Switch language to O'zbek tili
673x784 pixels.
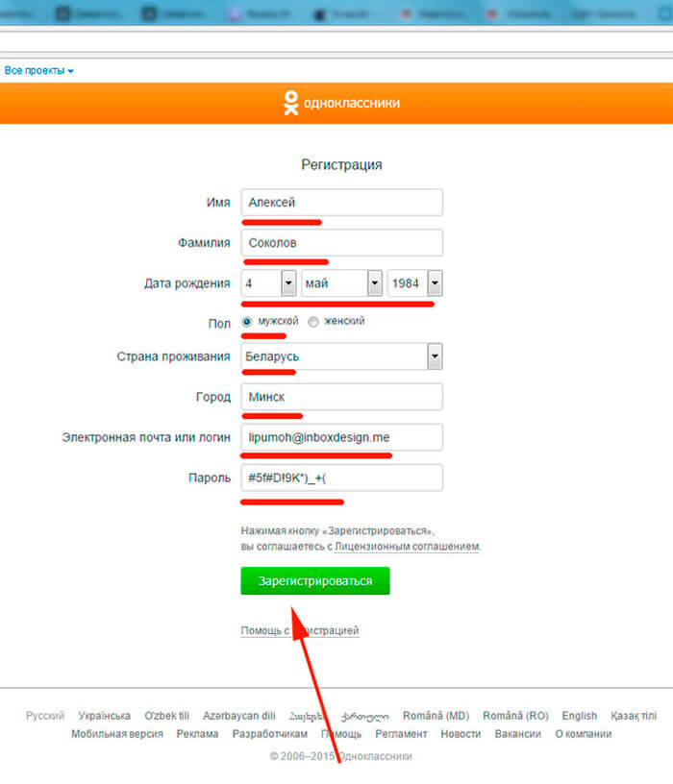point(166,716)
